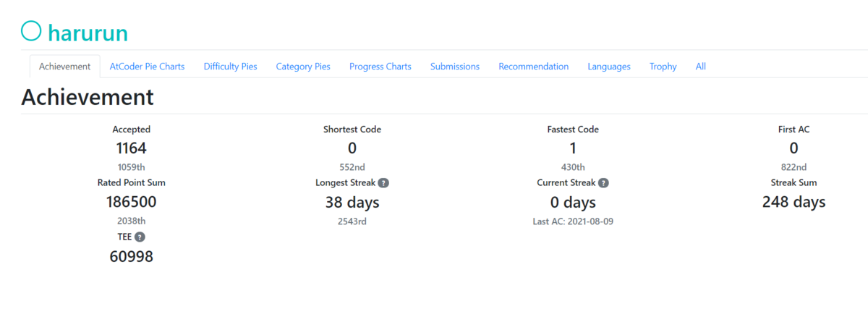The height and width of the screenshot is (330, 868).
Task: Click the Last AC date text
Action: tap(573, 221)
